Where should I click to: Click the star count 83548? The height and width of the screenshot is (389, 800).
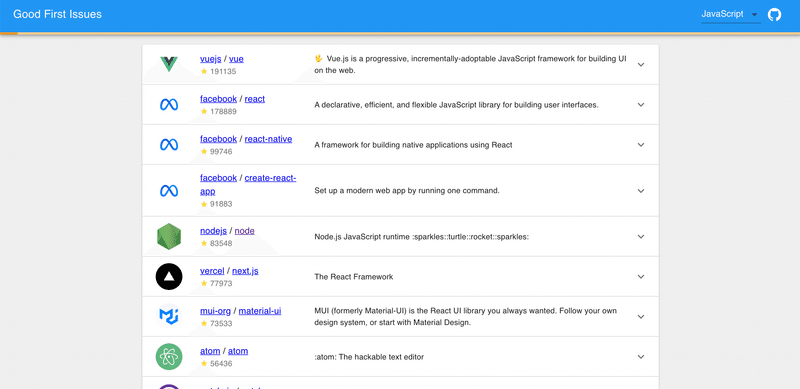(221, 244)
